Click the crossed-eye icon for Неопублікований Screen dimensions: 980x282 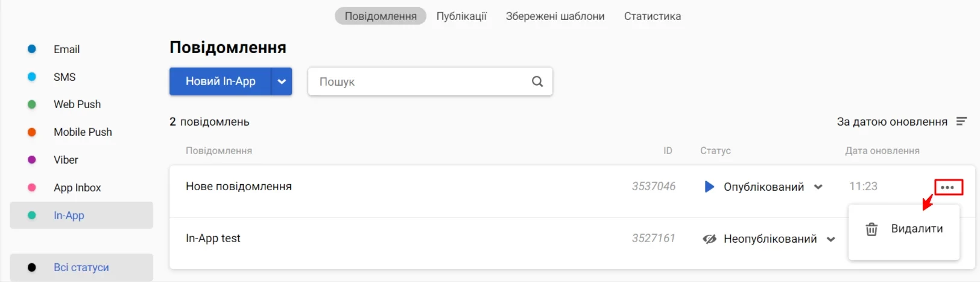[710, 239]
